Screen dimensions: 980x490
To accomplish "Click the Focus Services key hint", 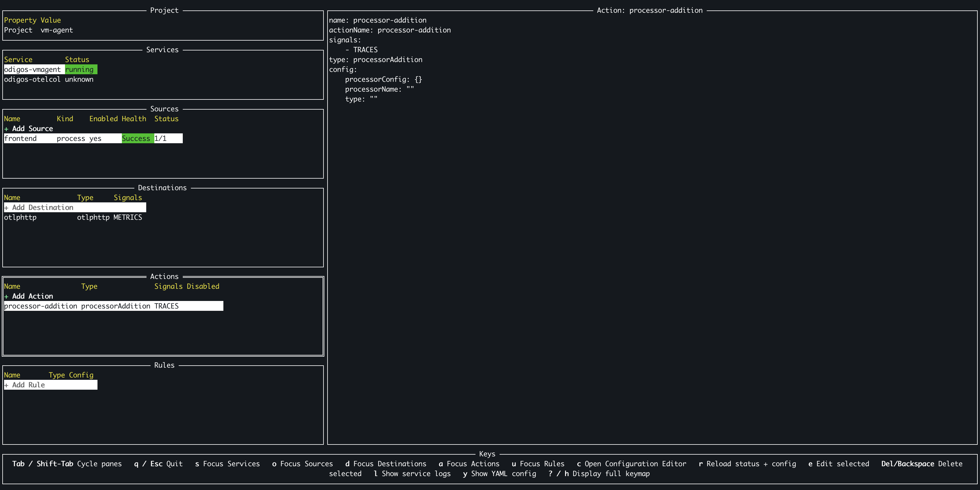I will pos(227,464).
